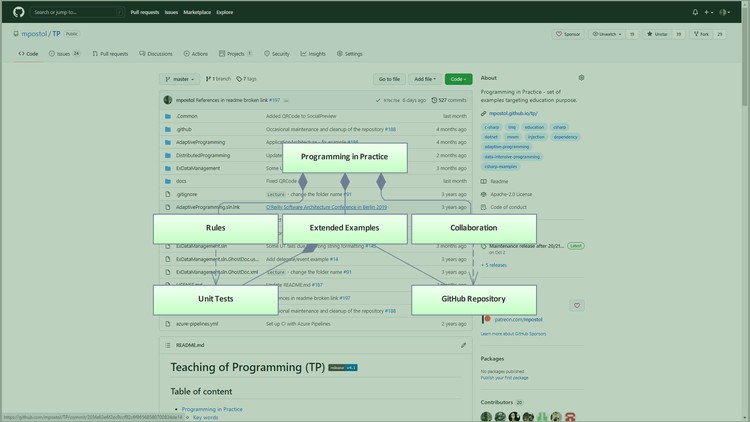Click the commit status check mark
The height and width of the screenshot is (422, 750).
378,100
